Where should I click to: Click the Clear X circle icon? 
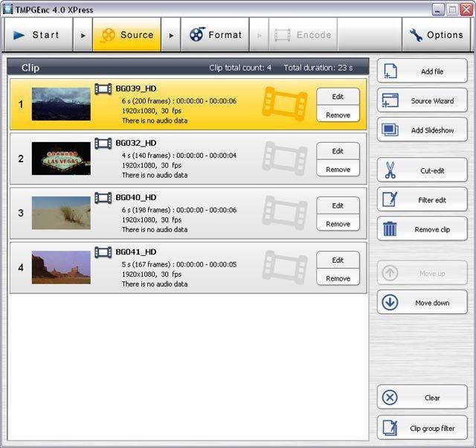coord(390,397)
